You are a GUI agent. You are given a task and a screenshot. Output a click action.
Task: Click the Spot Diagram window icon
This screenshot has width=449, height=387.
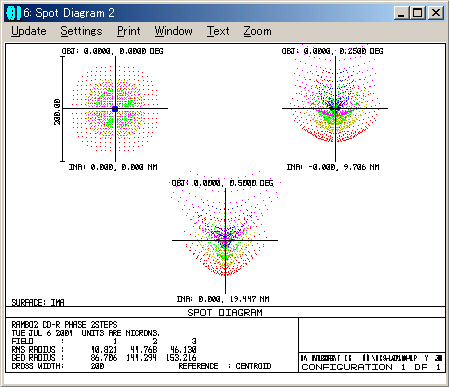click(13, 13)
